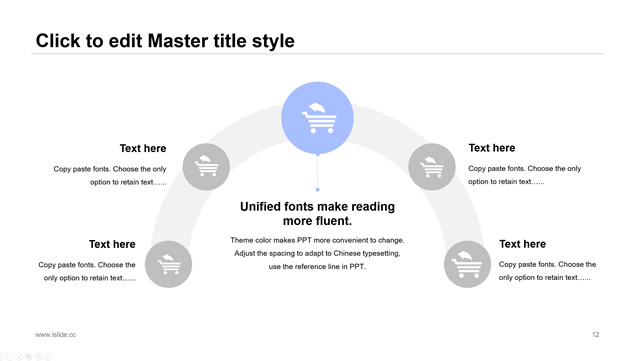This screenshot has width=635, height=361.
Task: Click the lower-left gray cart icon
Action: click(x=168, y=264)
